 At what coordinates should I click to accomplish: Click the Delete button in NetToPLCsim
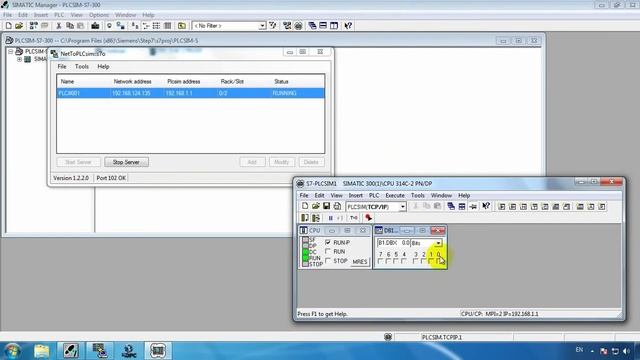(311, 162)
